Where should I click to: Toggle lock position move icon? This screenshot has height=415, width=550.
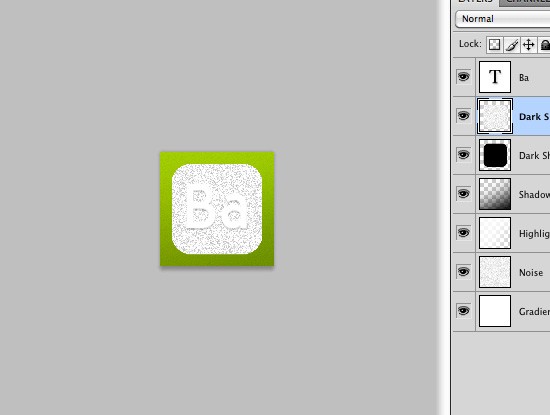coord(528,45)
